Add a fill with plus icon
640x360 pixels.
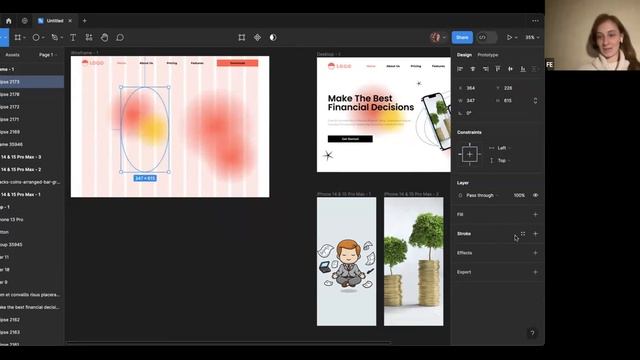(536, 215)
